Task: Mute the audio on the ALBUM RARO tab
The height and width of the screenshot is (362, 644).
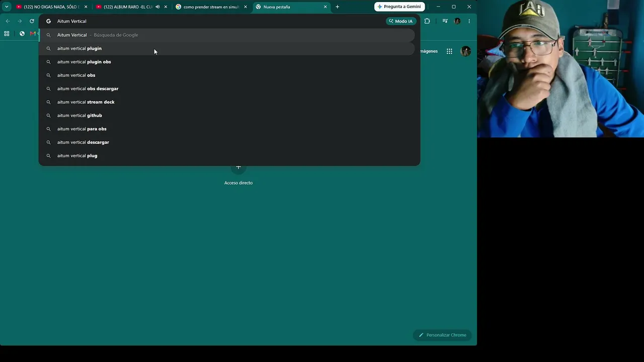Action: pos(157,7)
